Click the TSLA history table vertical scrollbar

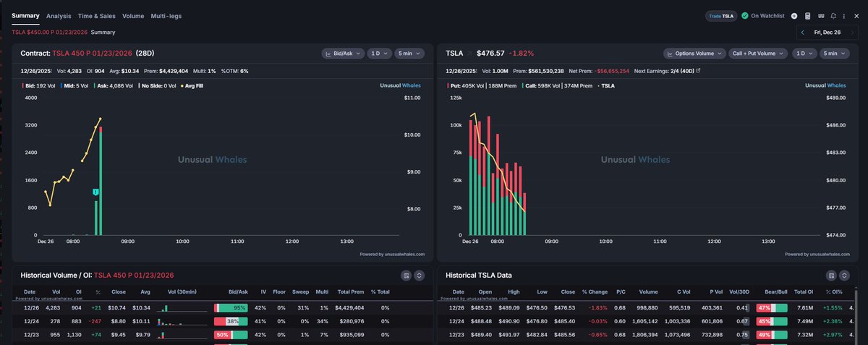click(857, 318)
